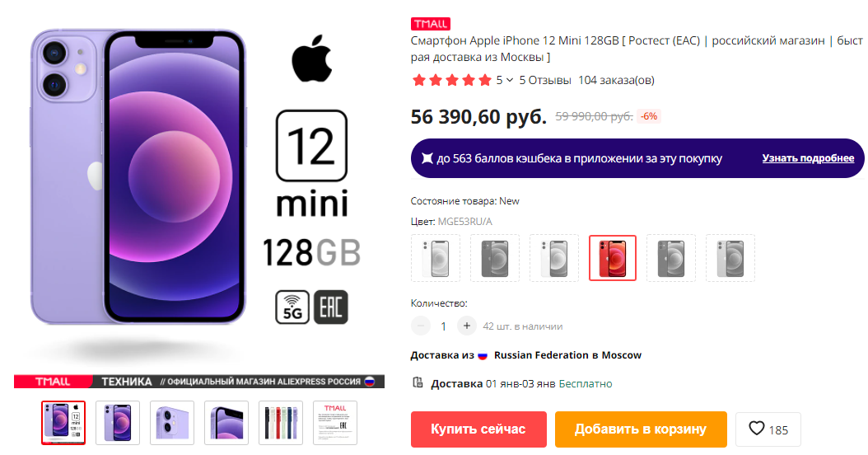Open the 5 Отзывы reviews link
This screenshot has width=868, height=455.
(x=545, y=80)
